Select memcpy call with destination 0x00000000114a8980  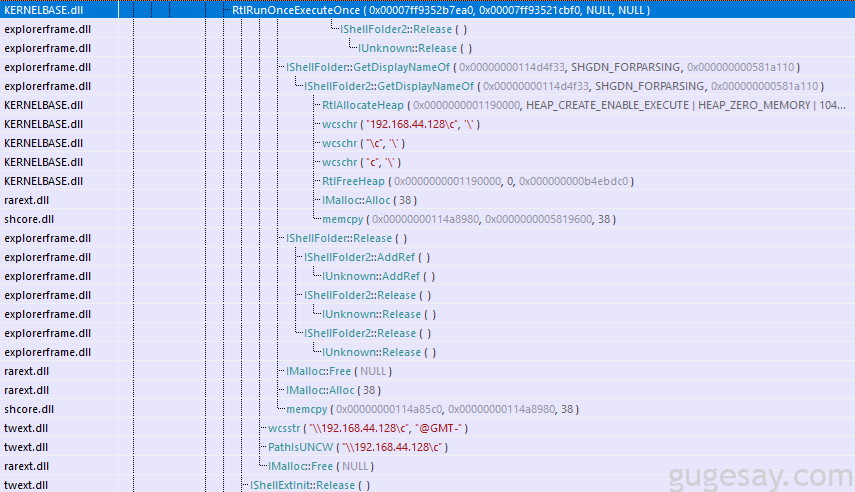pos(469,219)
